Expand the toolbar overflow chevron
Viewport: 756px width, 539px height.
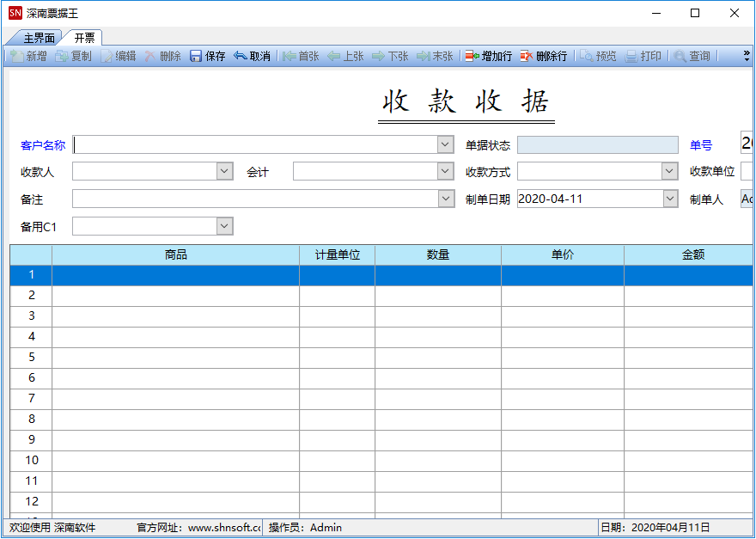click(747, 56)
